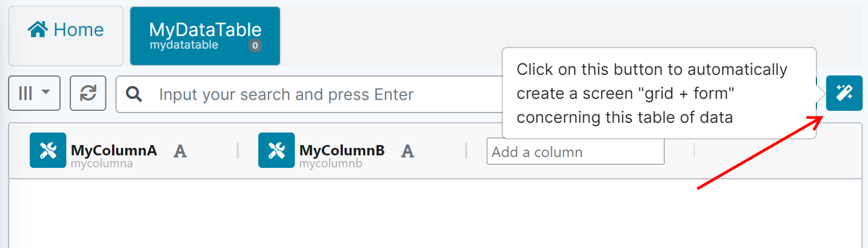868x248 pixels.
Task: Click the magnifying glass search icon
Action: tap(135, 94)
